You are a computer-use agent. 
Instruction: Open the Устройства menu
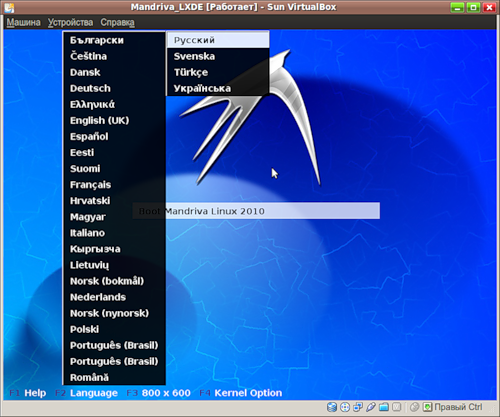pyautogui.click(x=70, y=22)
